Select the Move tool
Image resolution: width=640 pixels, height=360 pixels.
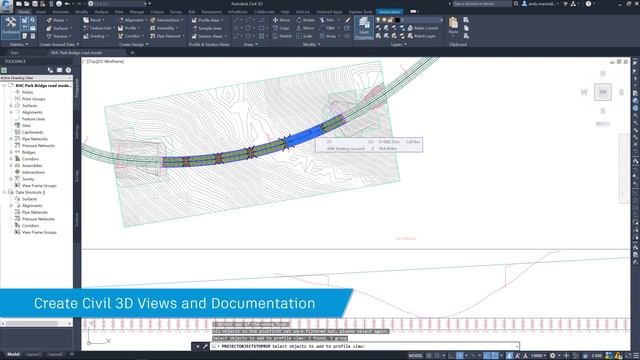281,20
